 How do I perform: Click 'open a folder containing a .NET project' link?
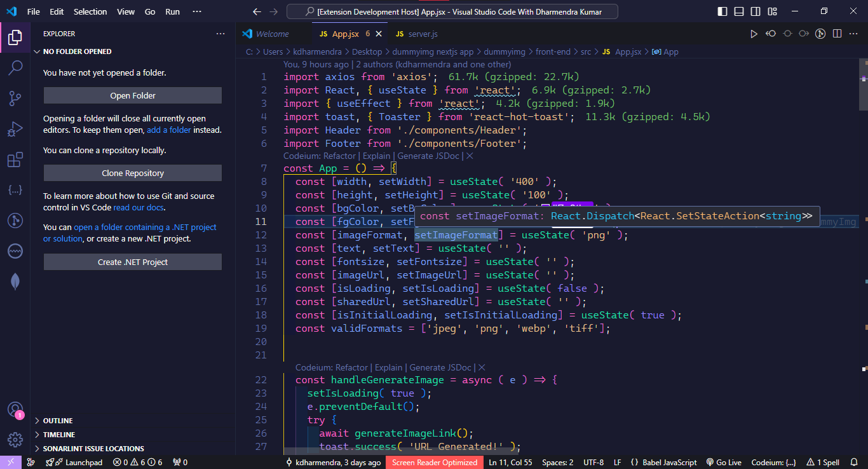click(x=130, y=233)
